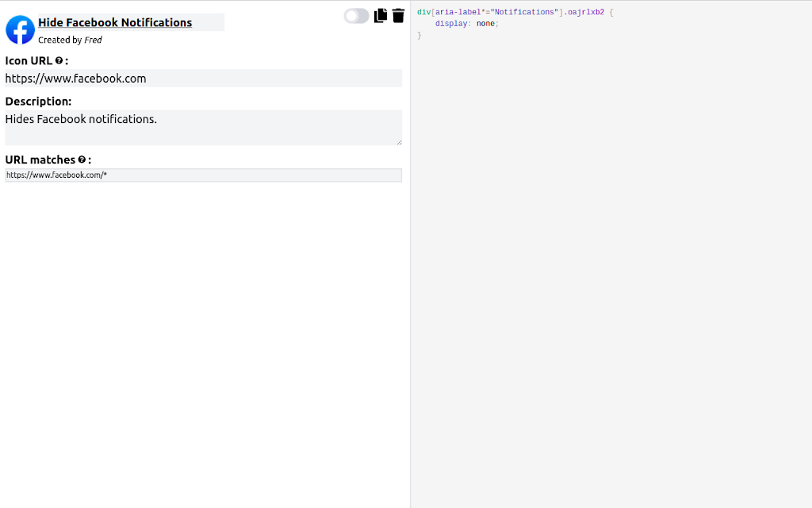
Task: Click the Description textarea resize handle
Action: click(399, 142)
